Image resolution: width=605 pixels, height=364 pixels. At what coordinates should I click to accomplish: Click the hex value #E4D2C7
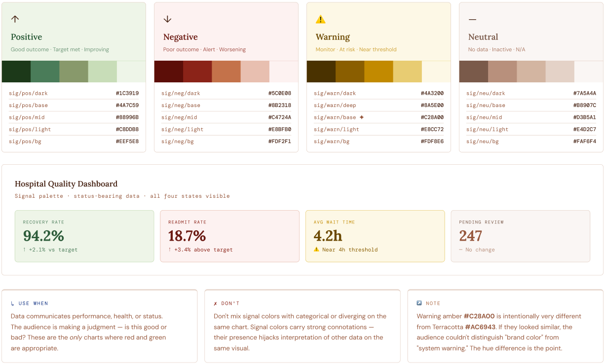click(585, 129)
